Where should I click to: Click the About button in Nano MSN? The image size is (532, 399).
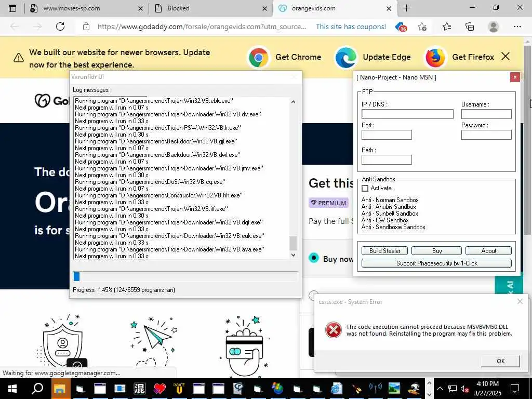tap(488, 251)
